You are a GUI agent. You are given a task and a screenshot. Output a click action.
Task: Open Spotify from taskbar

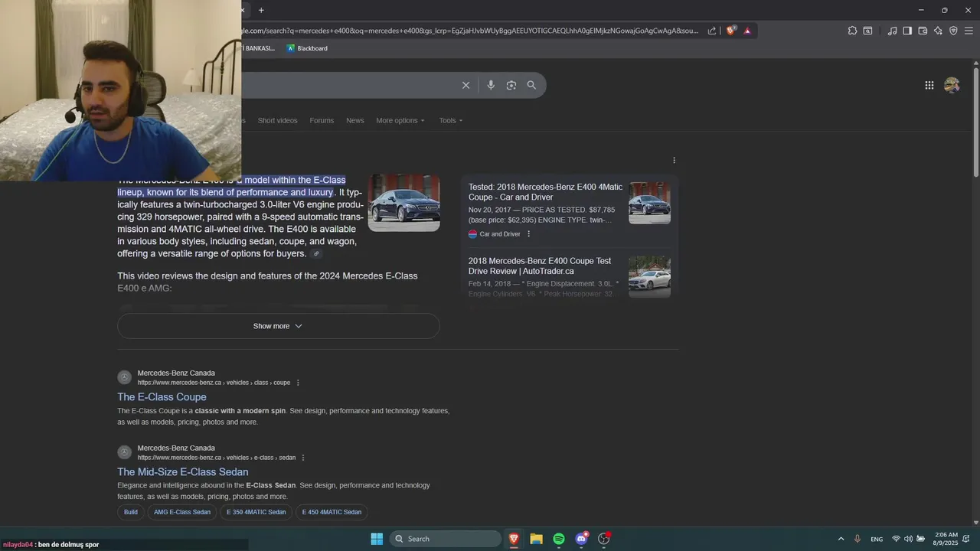[x=559, y=539]
